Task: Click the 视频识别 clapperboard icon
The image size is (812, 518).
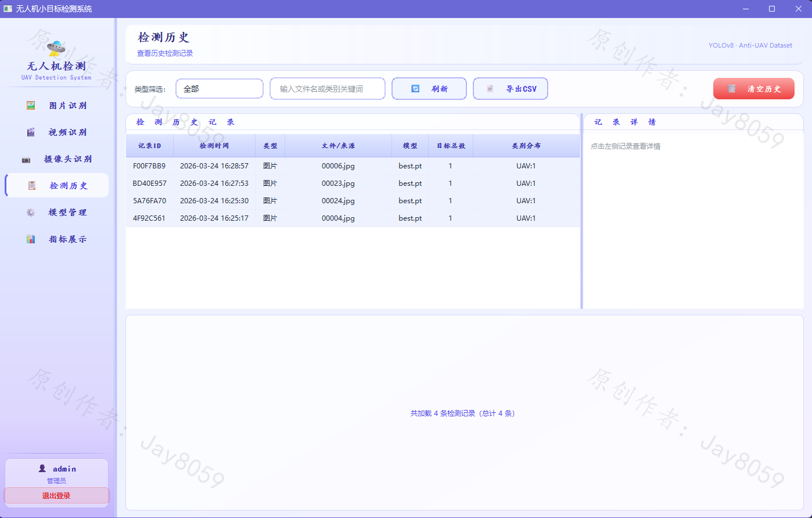Action: coord(31,132)
